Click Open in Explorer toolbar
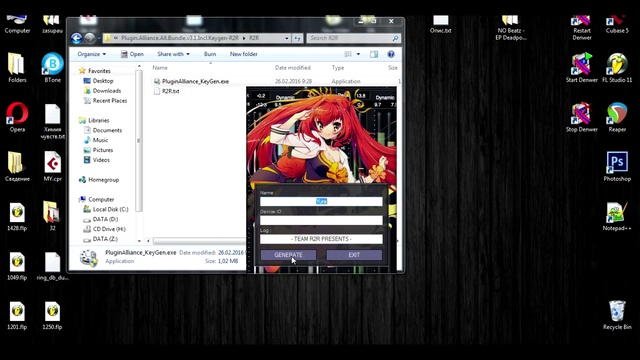 coord(132,54)
